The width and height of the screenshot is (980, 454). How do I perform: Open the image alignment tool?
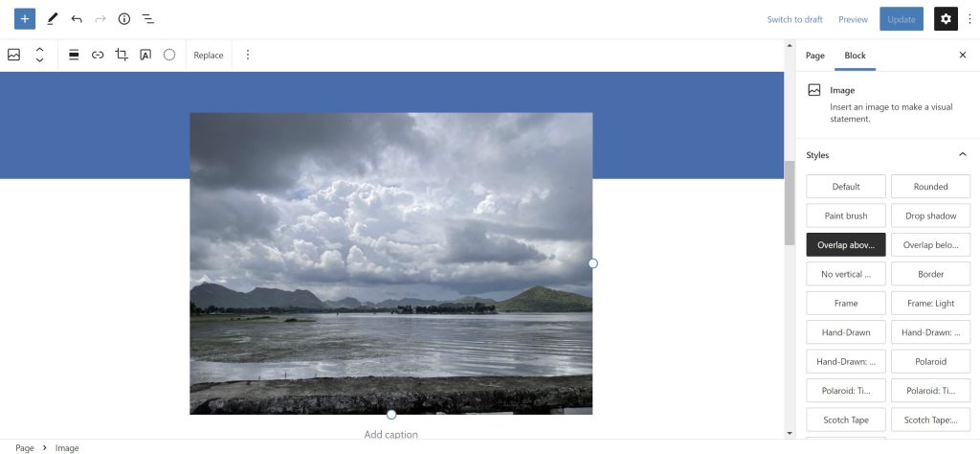tap(74, 56)
